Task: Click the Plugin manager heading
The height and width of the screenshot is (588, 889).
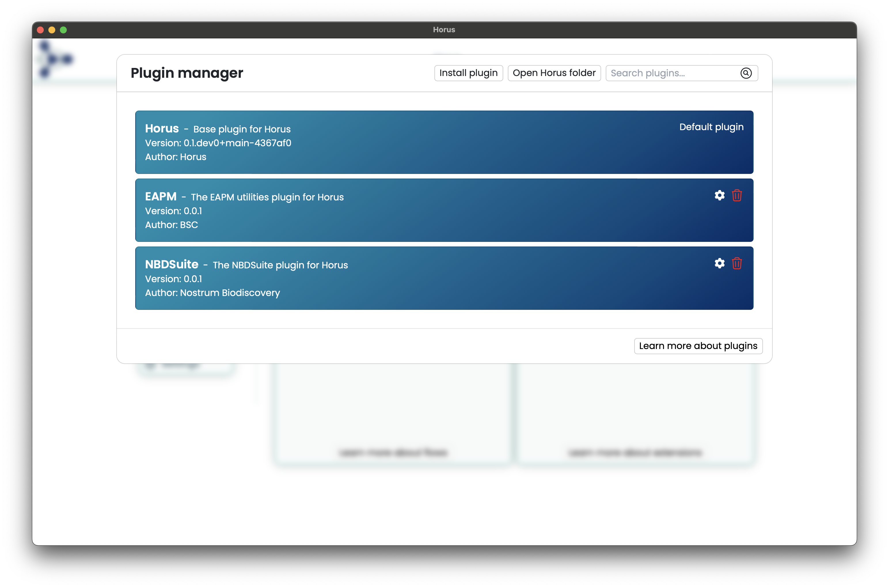Action: [187, 73]
